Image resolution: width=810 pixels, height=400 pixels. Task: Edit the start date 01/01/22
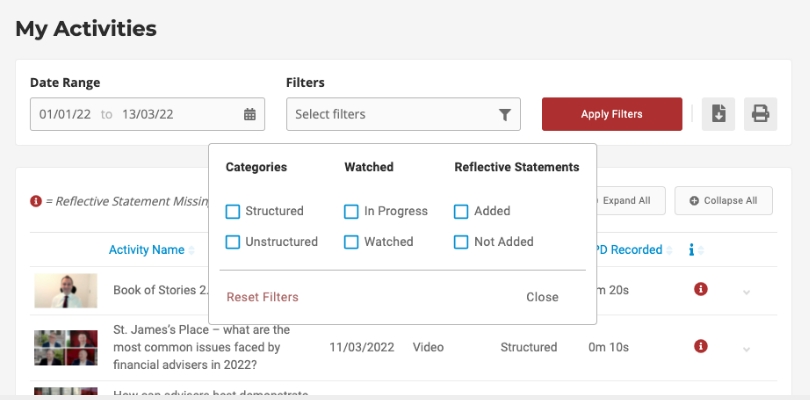tap(65, 114)
